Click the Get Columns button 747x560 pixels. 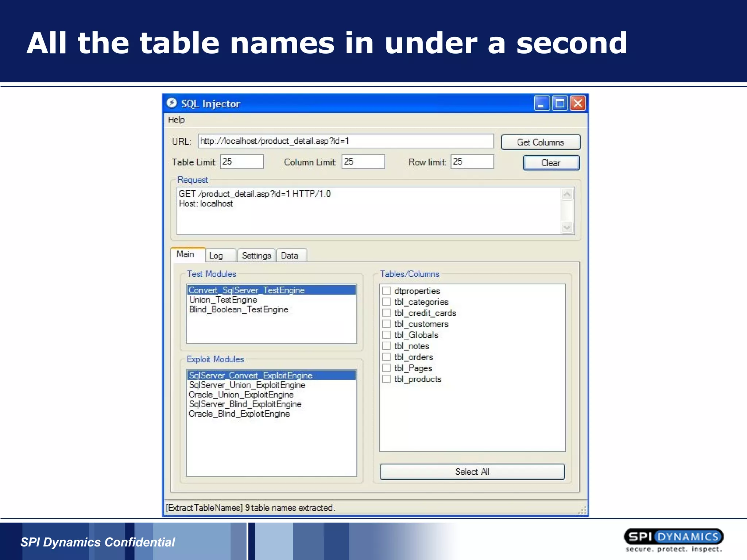[540, 142]
